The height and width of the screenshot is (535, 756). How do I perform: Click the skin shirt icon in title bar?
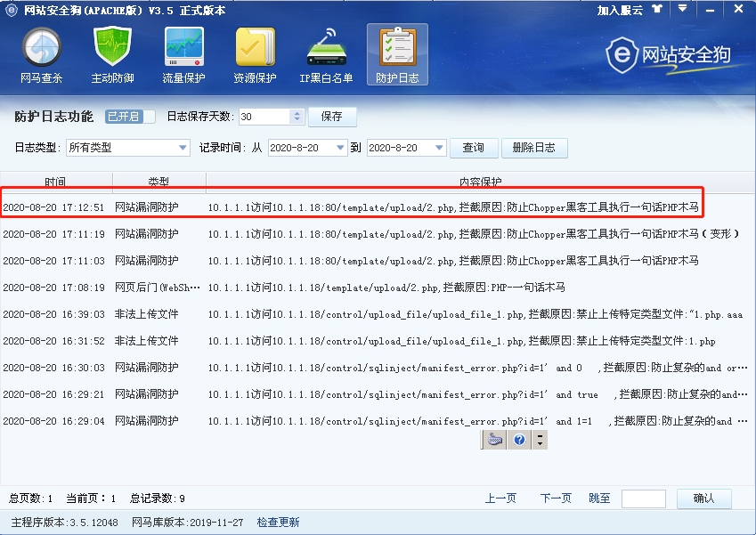[x=657, y=9]
